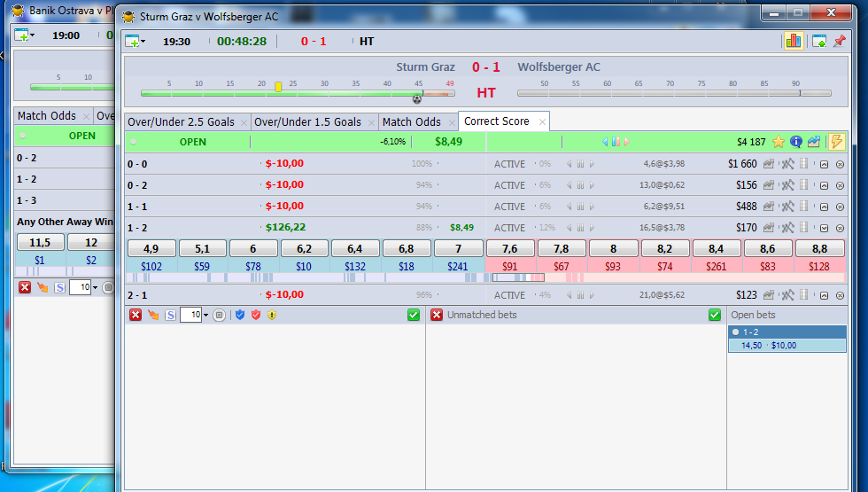The height and width of the screenshot is (492, 868).
Task: Click the pin window icon
Action: [x=840, y=41]
